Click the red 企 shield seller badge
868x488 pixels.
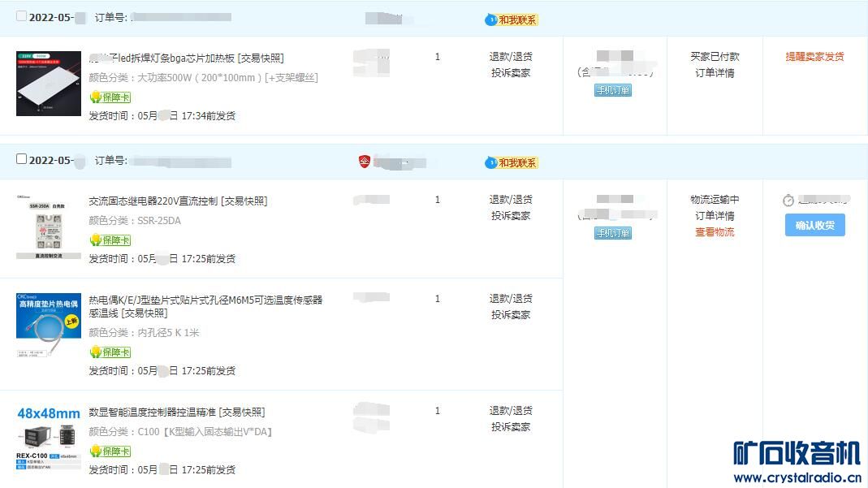pyautogui.click(x=365, y=162)
